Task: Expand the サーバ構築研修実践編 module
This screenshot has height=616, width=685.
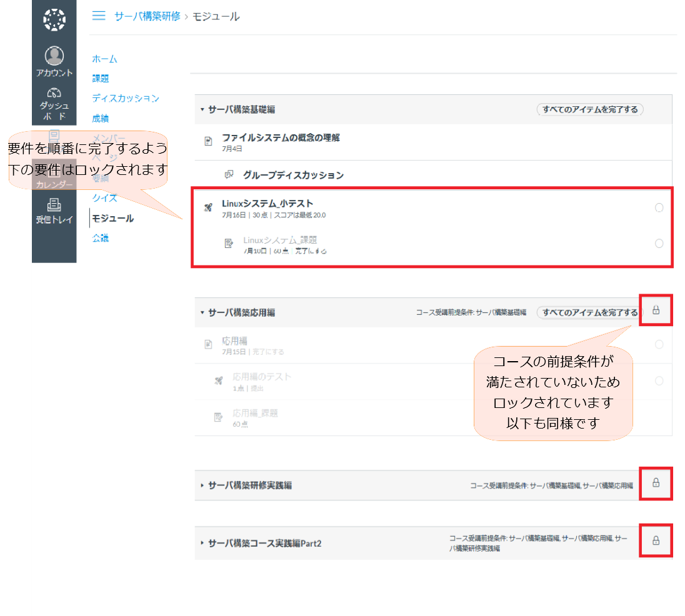Action: click(x=202, y=485)
